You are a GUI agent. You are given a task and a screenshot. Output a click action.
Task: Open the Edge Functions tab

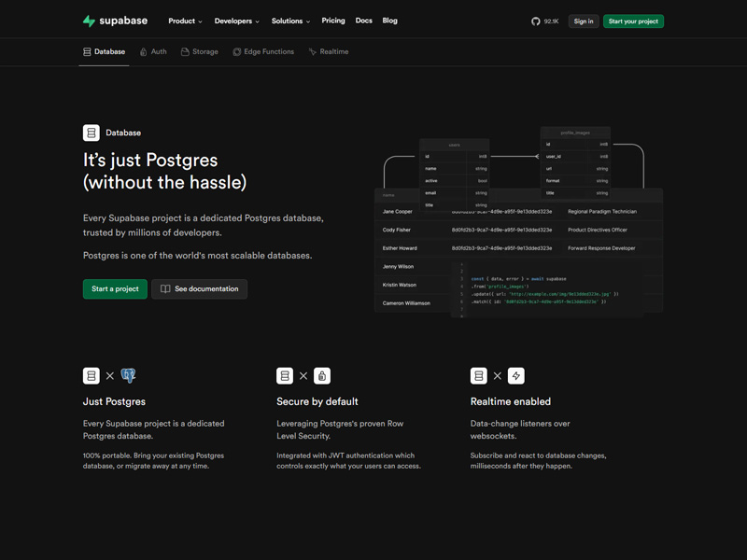(x=263, y=52)
